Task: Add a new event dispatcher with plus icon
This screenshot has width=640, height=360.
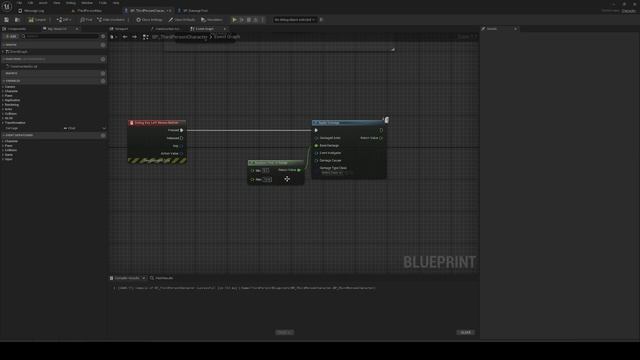Action: 103,135
